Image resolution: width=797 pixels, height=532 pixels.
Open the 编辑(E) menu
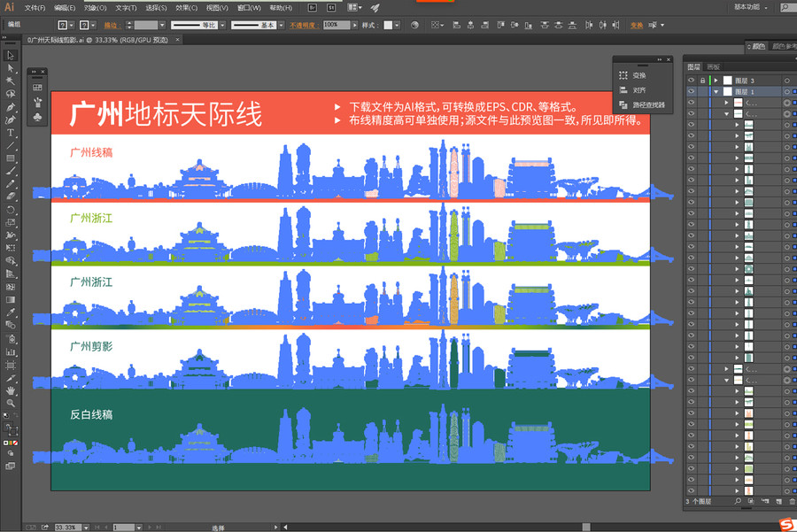point(65,8)
